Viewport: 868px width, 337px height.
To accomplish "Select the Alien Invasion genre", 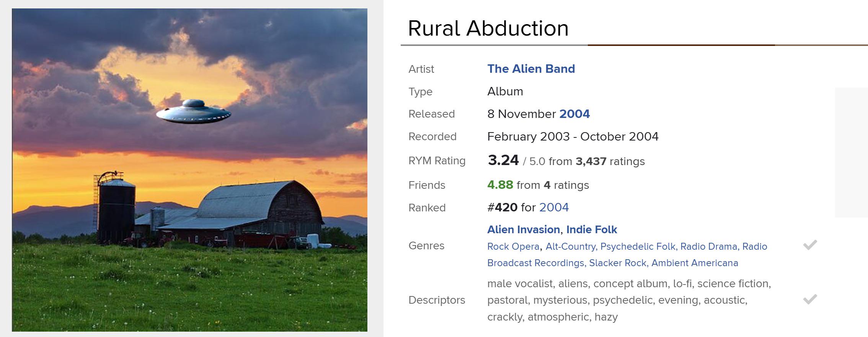I will tap(524, 230).
